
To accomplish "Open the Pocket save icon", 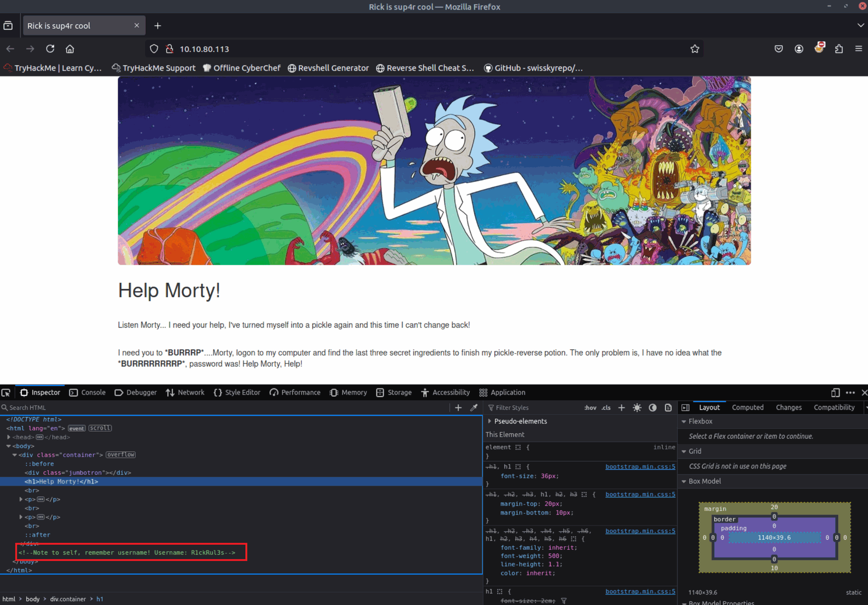I will pos(778,49).
